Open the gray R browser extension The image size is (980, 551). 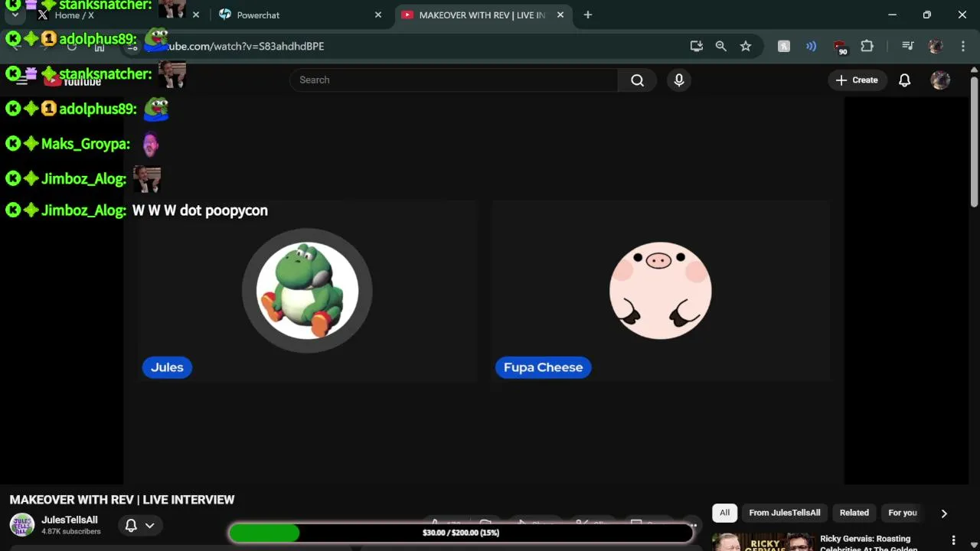[784, 46]
